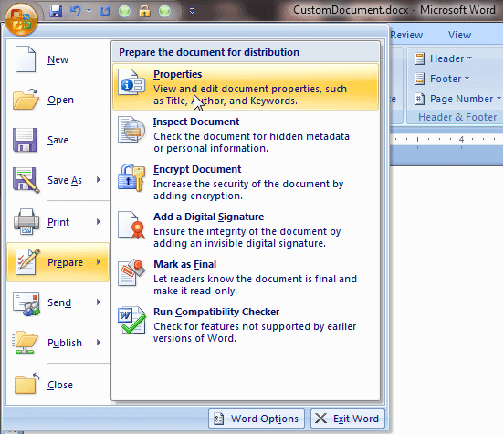Click the New blank document icon
504x435 pixels.
pos(26,59)
